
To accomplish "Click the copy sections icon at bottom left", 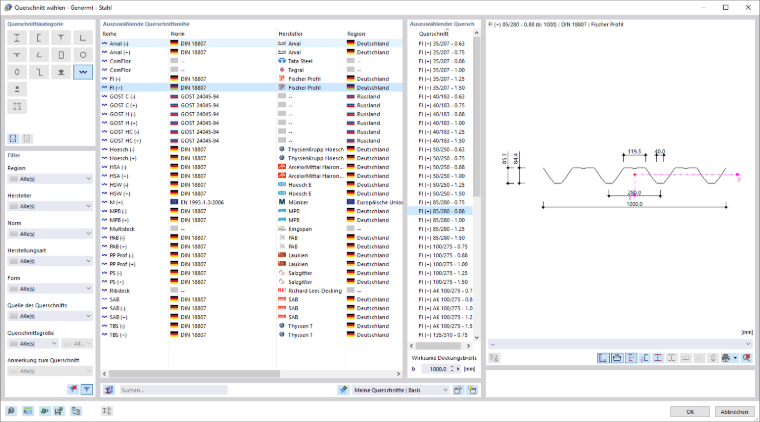I will coord(76,411).
